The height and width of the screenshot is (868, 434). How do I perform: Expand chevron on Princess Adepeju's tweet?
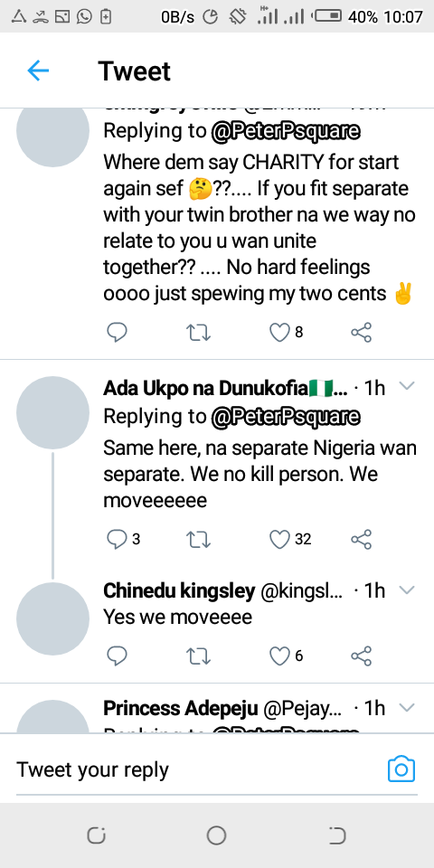click(407, 707)
